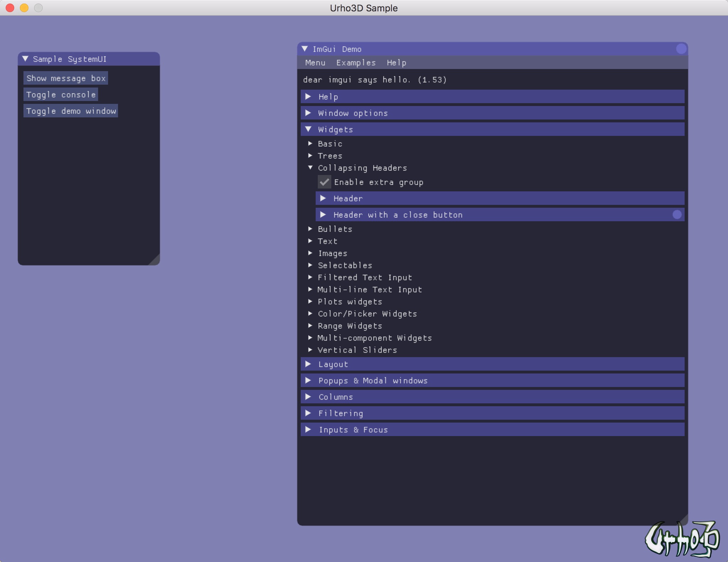Expand the Columns header

pos(492,397)
